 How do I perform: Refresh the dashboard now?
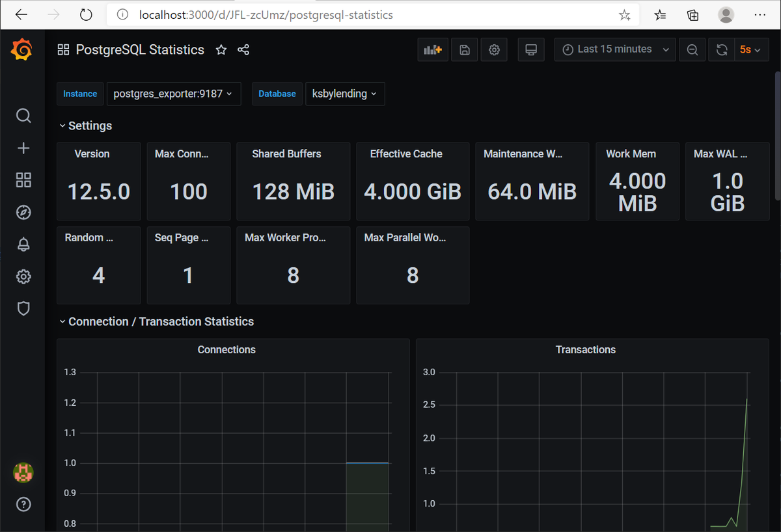tap(722, 49)
